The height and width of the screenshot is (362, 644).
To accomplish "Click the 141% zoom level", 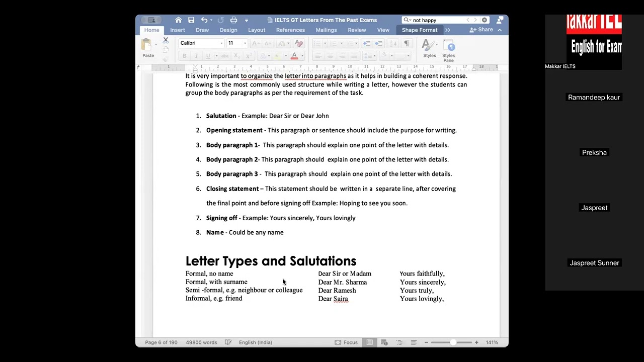I will coord(492,342).
